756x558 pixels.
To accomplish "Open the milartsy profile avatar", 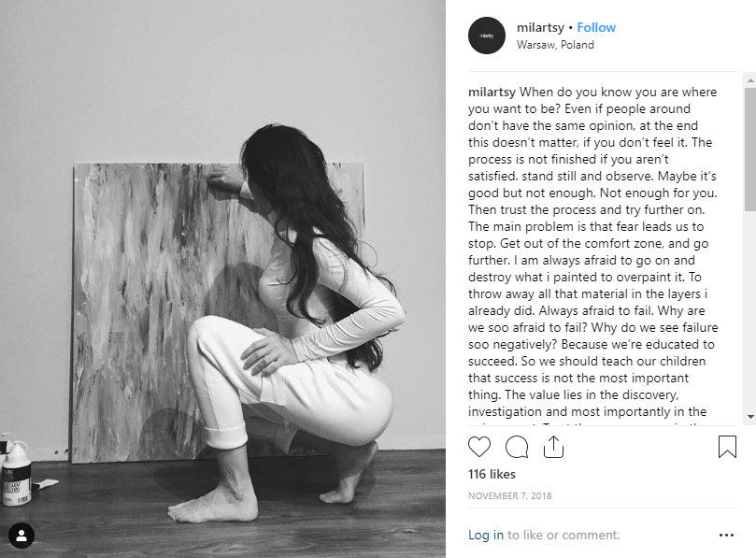I will (x=487, y=36).
